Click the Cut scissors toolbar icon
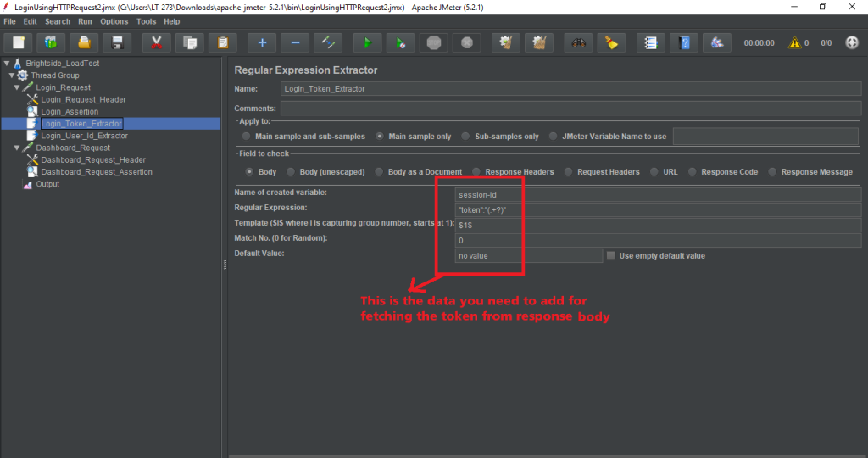This screenshot has width=868, height=458. [x=157, y=42]
